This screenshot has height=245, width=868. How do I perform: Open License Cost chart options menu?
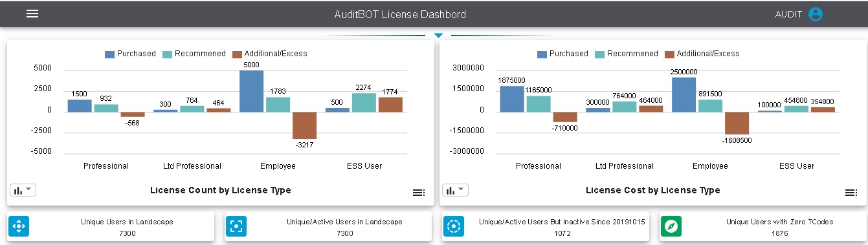(851, 193)
